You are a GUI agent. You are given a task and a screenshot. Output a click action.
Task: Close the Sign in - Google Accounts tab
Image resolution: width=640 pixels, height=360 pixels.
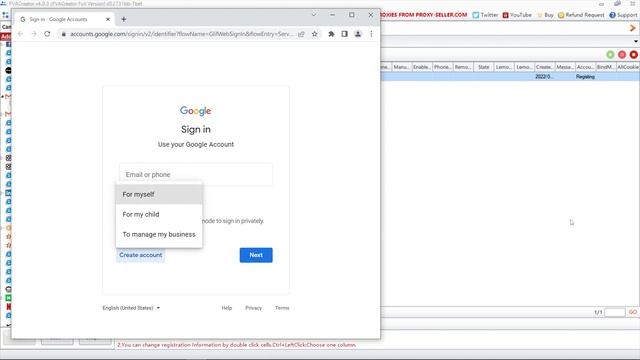[x=108, y=19]
